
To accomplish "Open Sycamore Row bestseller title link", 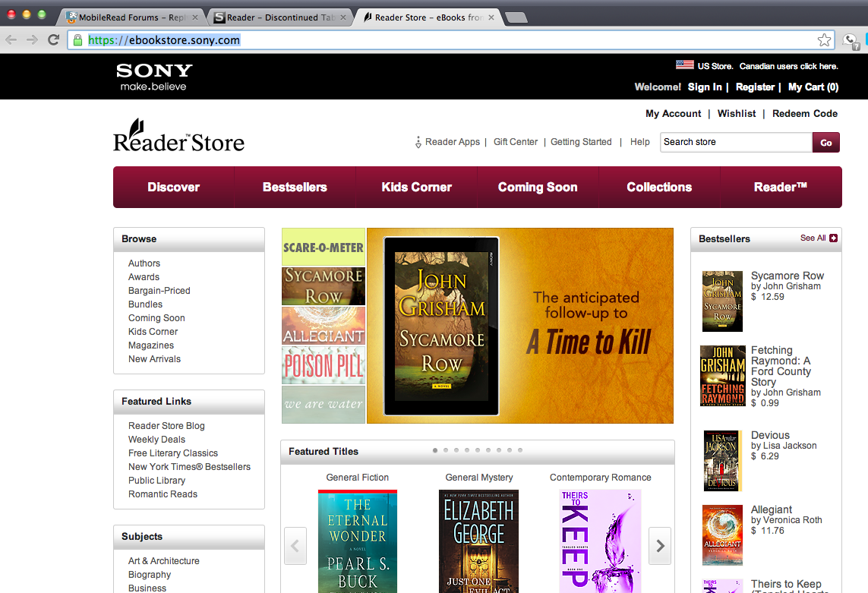I will [788, 276].
